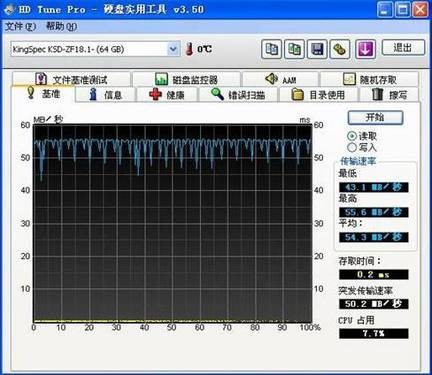
Task: Click the 开始 start button
Action: [375, 117]
